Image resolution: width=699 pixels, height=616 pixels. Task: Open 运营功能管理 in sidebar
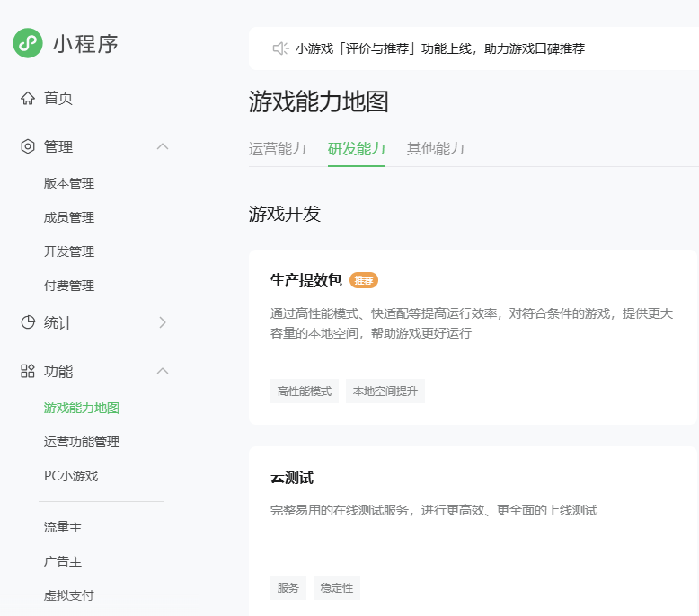(x=82, y=442)
